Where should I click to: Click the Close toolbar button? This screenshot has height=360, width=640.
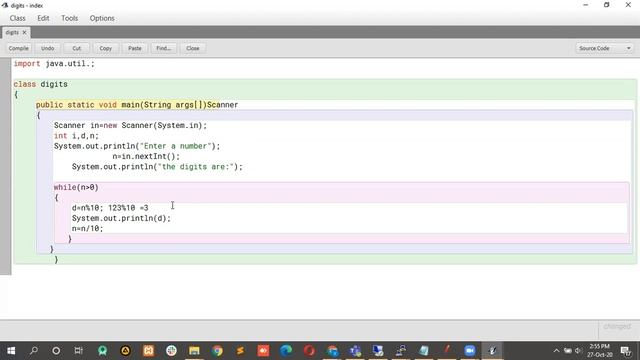point(193,48)
